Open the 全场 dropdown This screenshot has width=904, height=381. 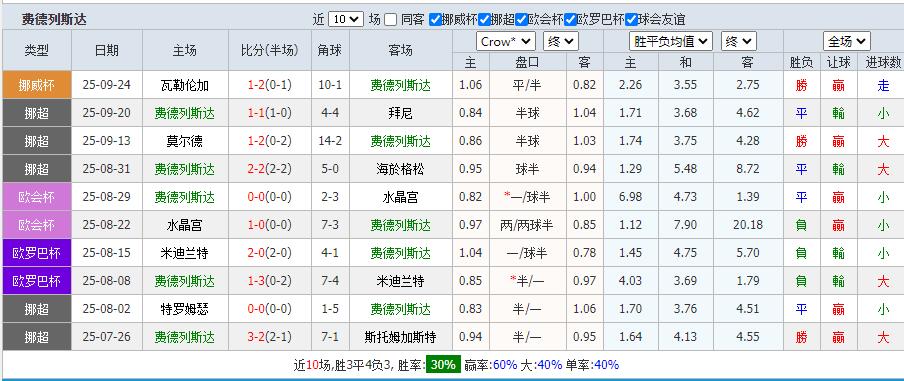(x=846, y=42)
